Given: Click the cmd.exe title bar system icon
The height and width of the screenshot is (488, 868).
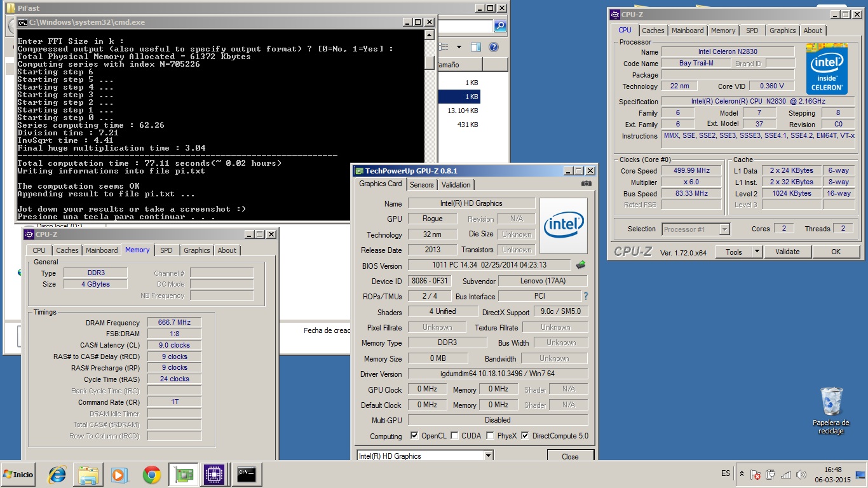Looking at the screenshot, I should (x=23, y=22).
